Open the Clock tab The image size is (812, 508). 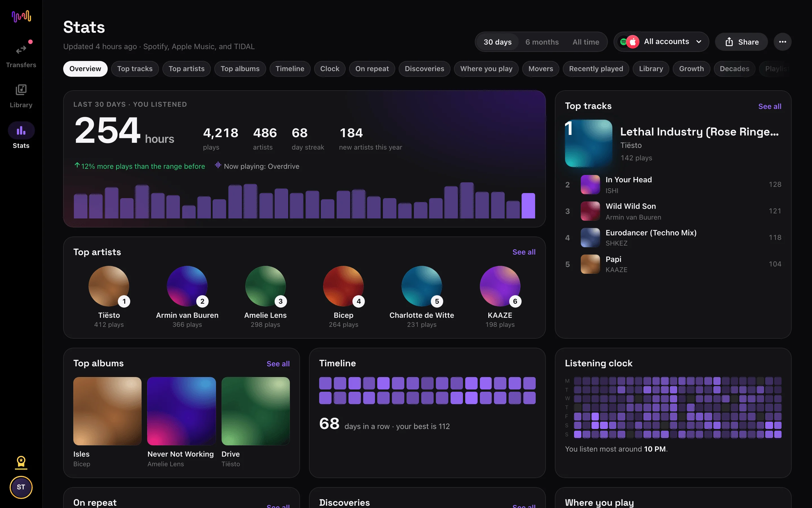(x=330, y=69)
